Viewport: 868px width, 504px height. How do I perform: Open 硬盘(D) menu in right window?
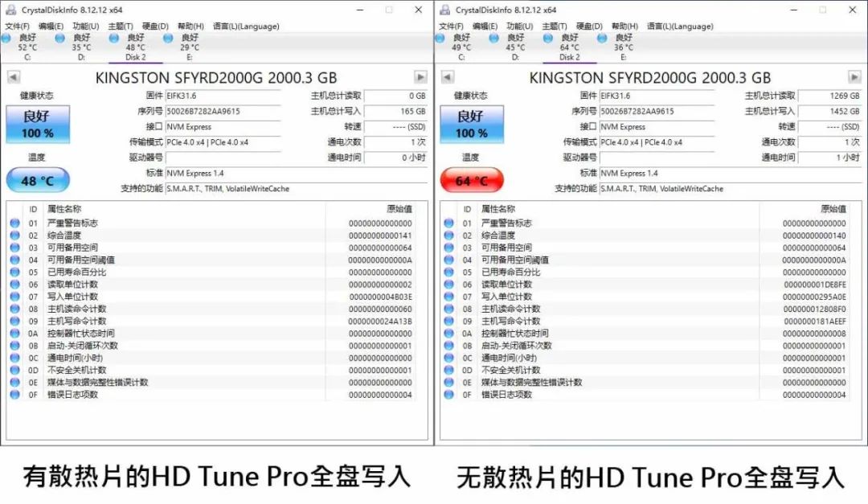coord(589,26)
